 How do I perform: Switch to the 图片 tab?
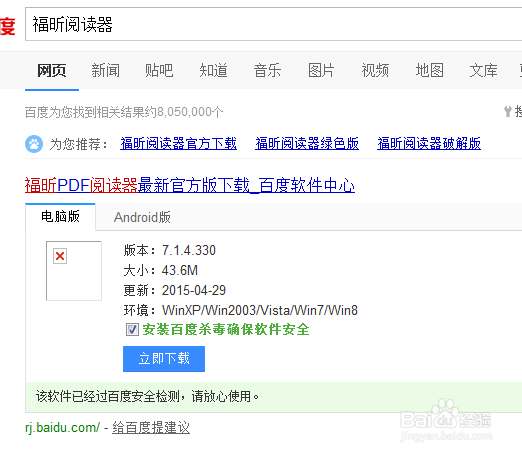321,70
